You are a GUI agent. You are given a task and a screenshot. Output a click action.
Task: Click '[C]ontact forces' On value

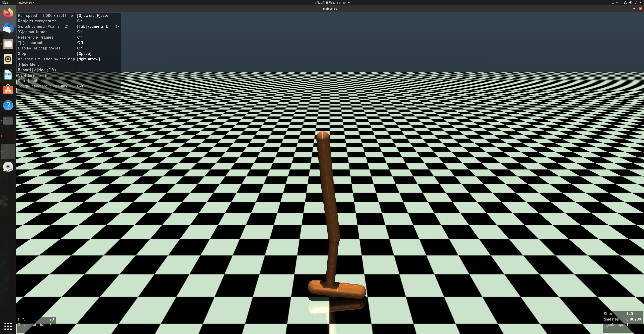click(x=80, y=32)
